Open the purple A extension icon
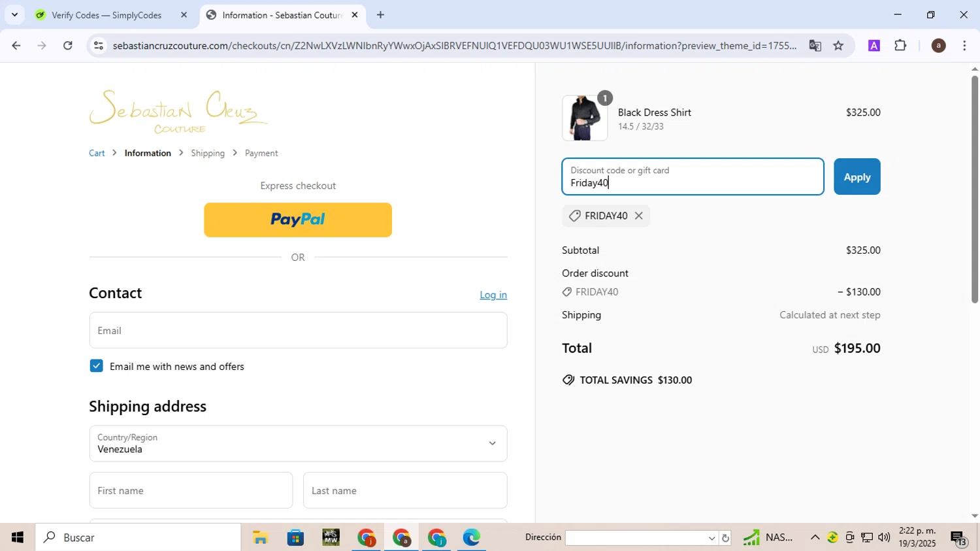The width and height of the screenshot is (980, 551). pyautogui.click(x=874, y=46)
